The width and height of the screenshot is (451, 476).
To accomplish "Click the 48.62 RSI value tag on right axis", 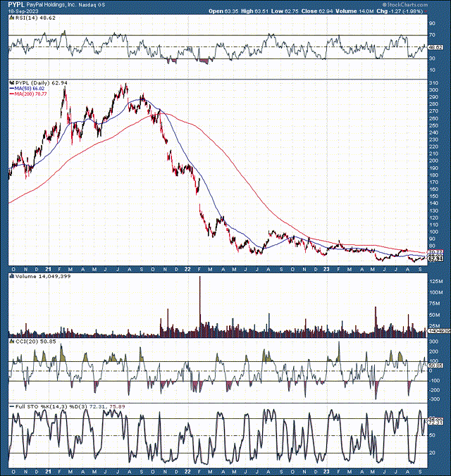I will tap(435, 47).
